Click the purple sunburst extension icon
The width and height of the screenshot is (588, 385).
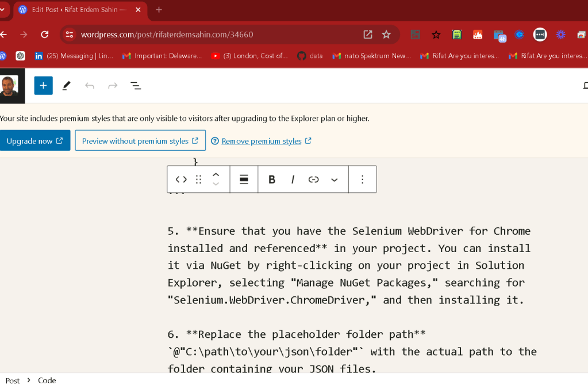pyautogui.click(x=560, y=35)
